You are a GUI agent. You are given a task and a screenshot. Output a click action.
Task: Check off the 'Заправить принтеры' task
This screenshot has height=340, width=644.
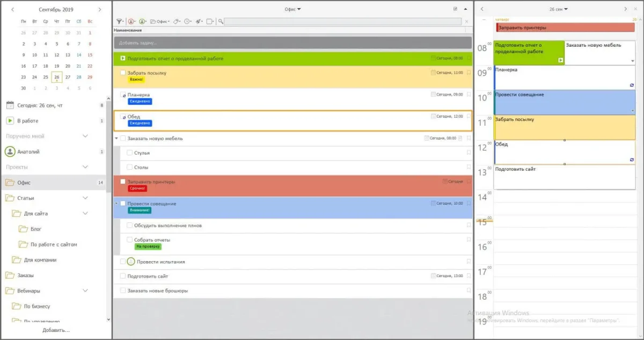pos(123,182)
